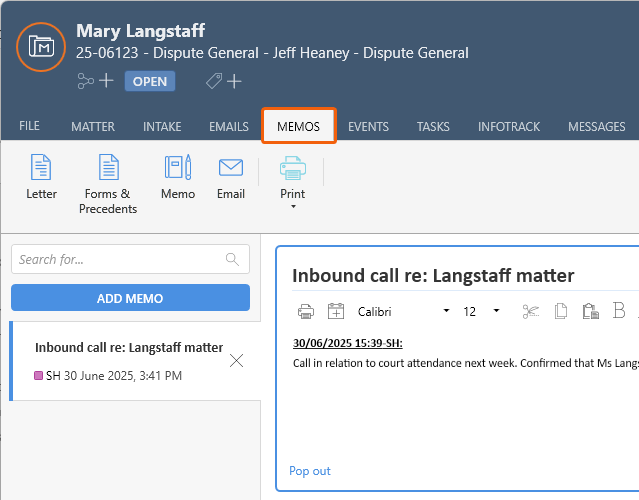Focus the memo search field
The width and height of the screenshot is (639, 500).
tap(130, 259)
